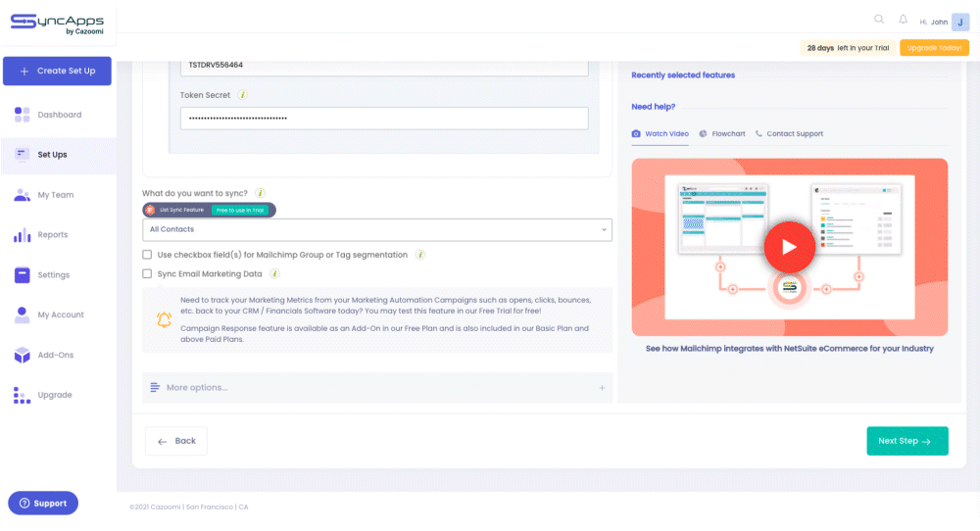The width and height of the screenshot is (980, 531).
Task: Click the Upgrade dots icon
Action: pyautogui.click(x=22, y=395)
